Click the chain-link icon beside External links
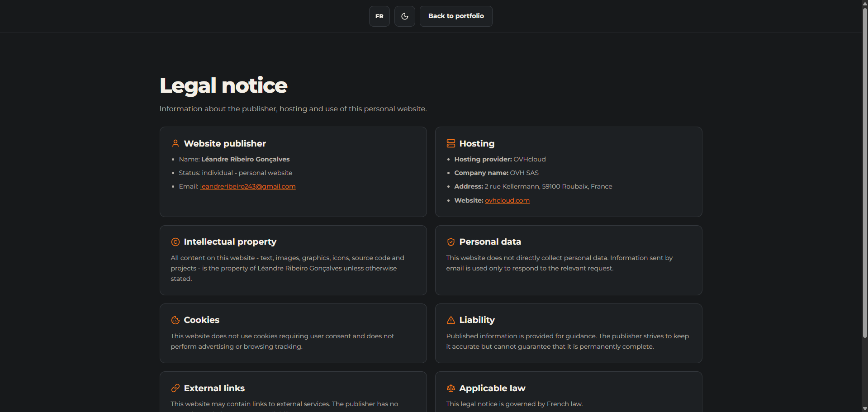The width and height of the screenshot is (868, 412). (x=175, y=388)
